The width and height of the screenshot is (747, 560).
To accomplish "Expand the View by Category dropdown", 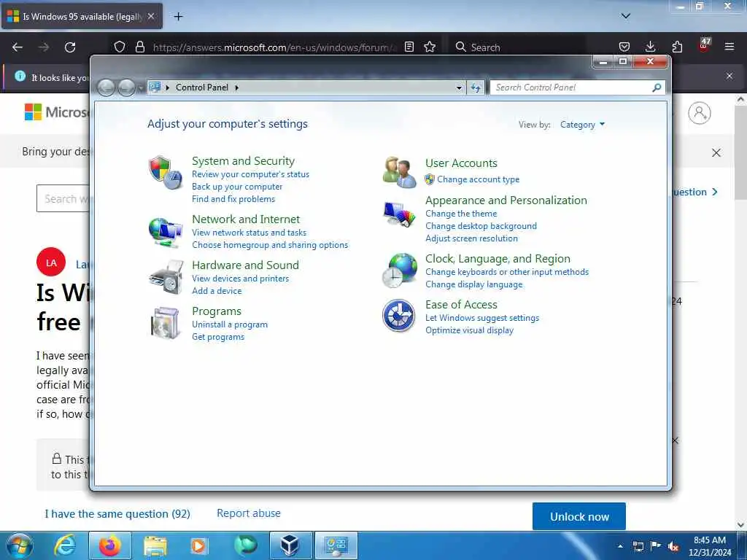I will point(582,125).
